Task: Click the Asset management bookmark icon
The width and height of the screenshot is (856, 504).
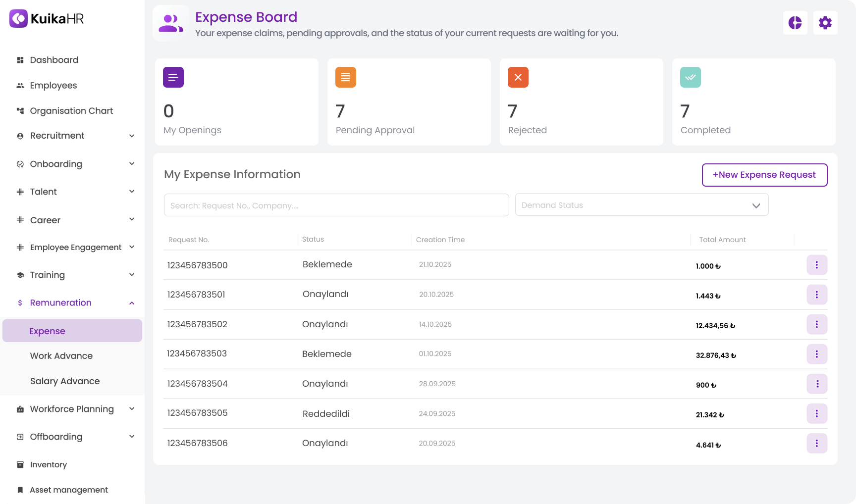Action: pyautogui.click(x=20, y=490)
